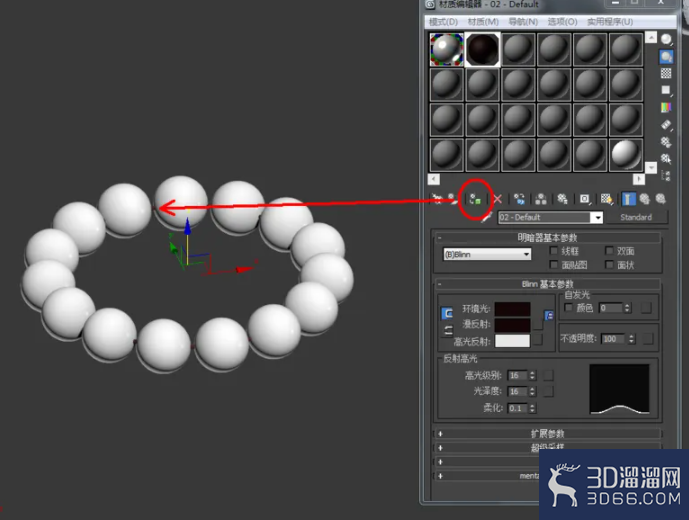Toggle diffuse-specular color lock button

[x=448, y=331]
